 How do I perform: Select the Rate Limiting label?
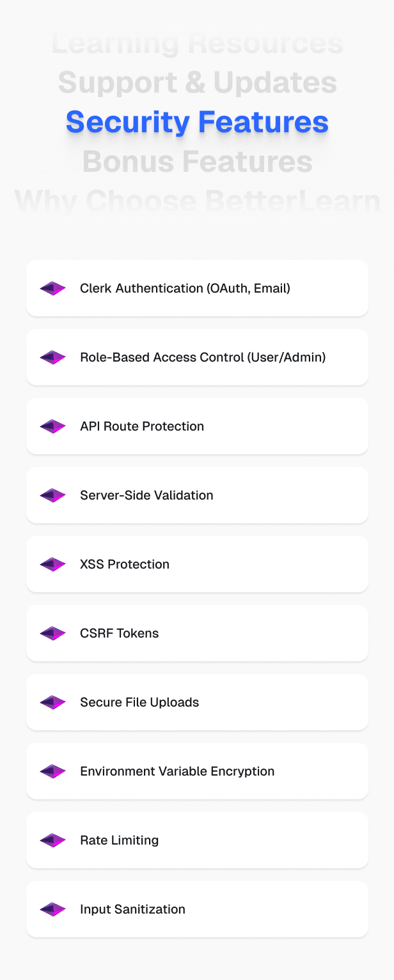119,840
